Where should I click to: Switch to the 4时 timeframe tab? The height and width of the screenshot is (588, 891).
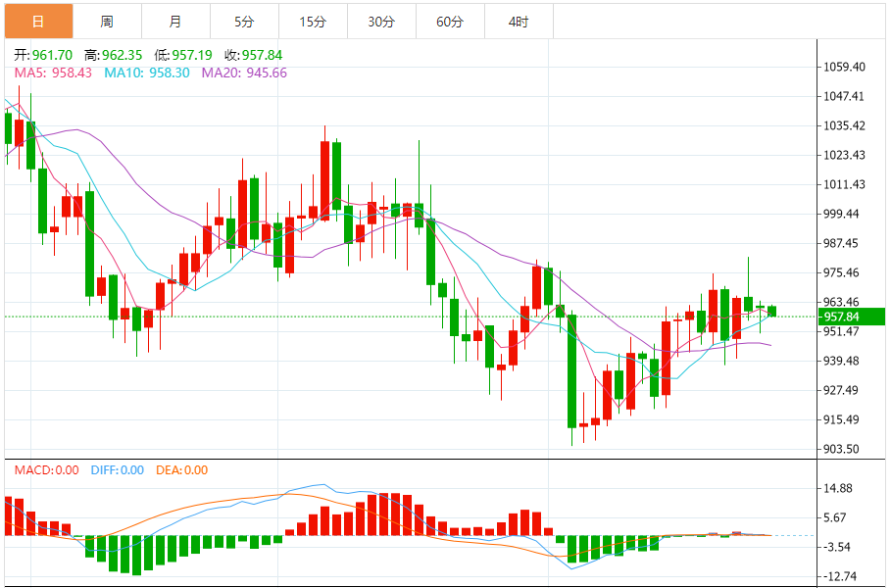point(519,21)
